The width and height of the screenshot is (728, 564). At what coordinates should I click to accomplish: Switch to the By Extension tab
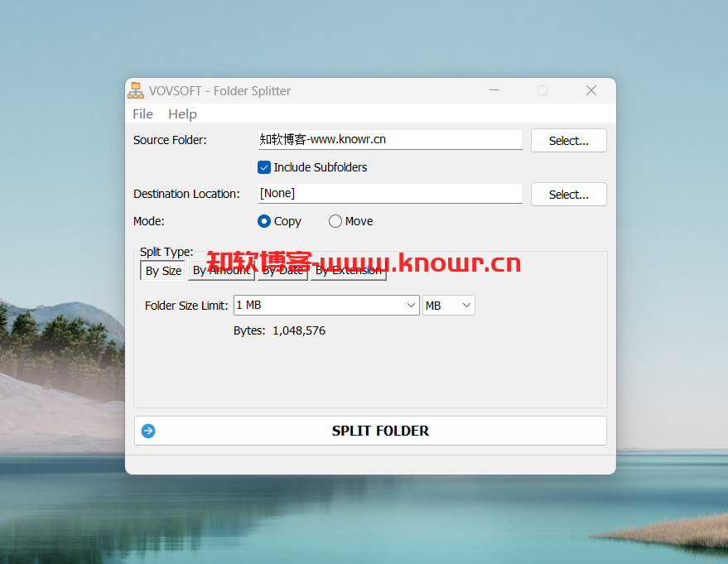[348, 271]
